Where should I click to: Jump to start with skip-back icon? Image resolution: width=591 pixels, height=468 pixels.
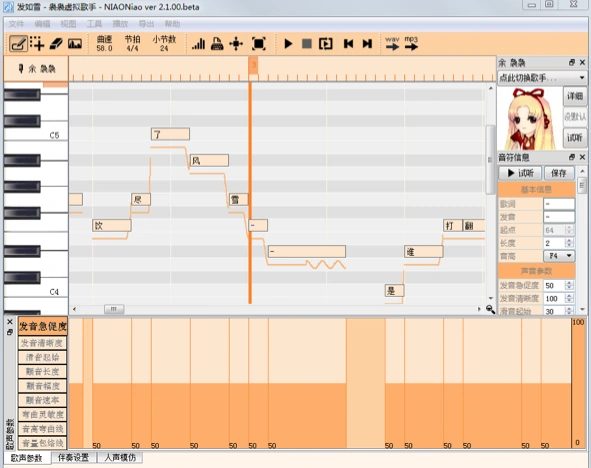[x=348, y=44]
